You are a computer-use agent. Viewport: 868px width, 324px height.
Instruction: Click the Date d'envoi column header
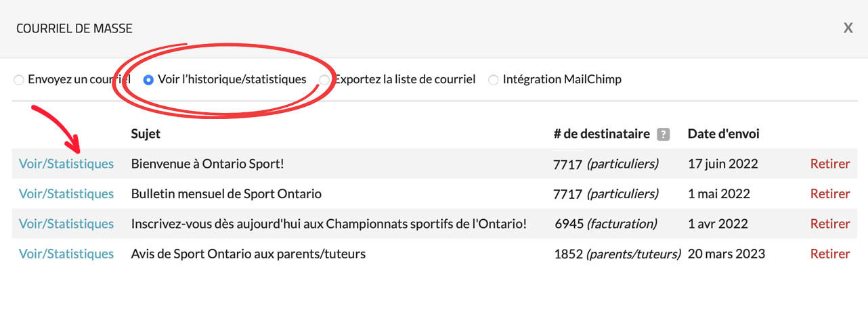723,134
